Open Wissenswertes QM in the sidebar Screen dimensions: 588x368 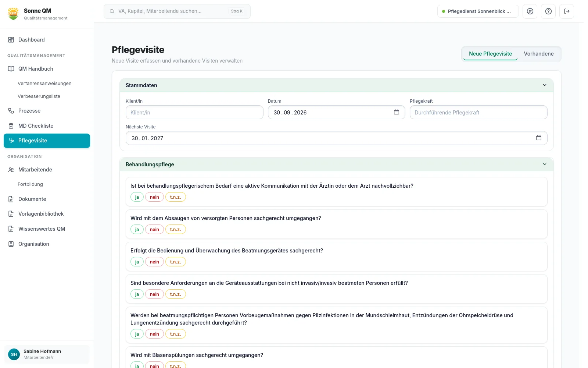[x=47, y=229]
